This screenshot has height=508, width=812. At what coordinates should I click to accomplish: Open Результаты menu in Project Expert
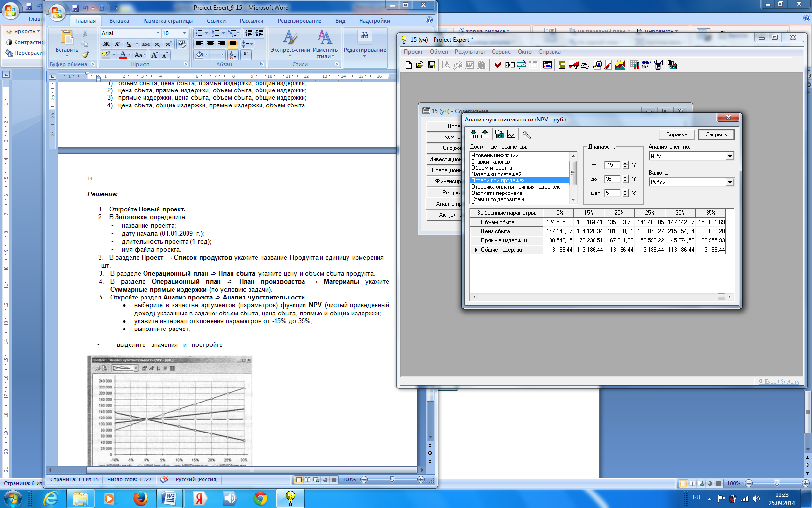[x=469, y=52]
